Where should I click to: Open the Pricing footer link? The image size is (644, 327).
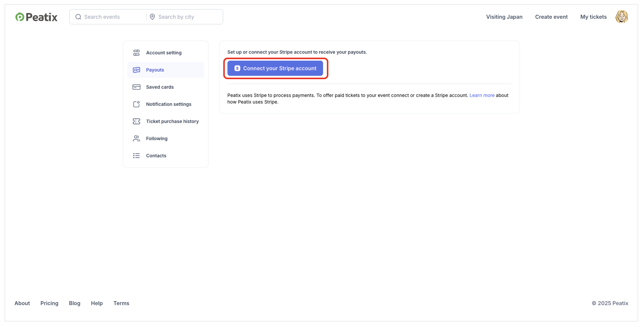[x=49, y=303]
